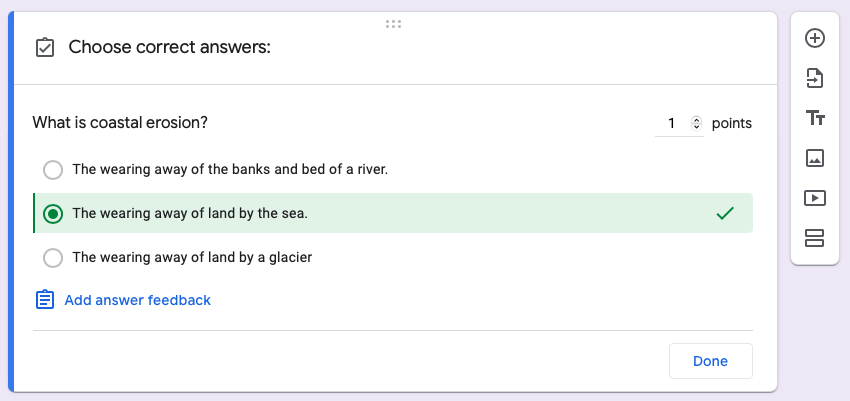Viewport: 850px width, 401px height.
Task: Click the drag handle dots at card top
Action: (x=393, y=23)
